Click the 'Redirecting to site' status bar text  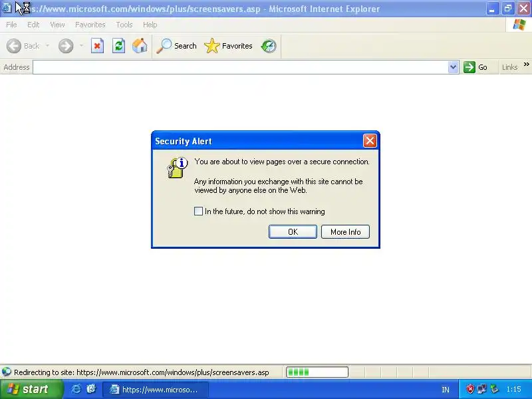coord(142,372)
